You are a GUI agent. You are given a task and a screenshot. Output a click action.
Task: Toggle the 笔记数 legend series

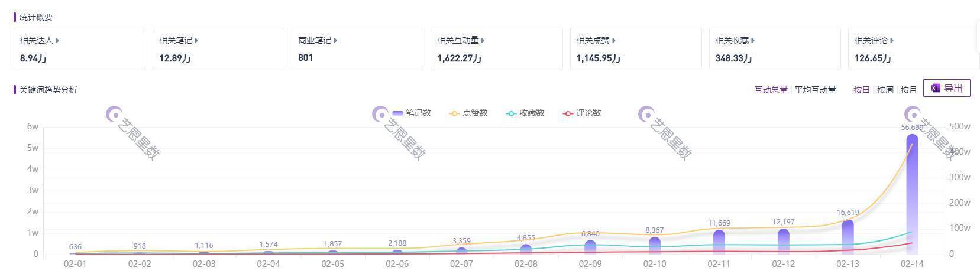point(412,113)
